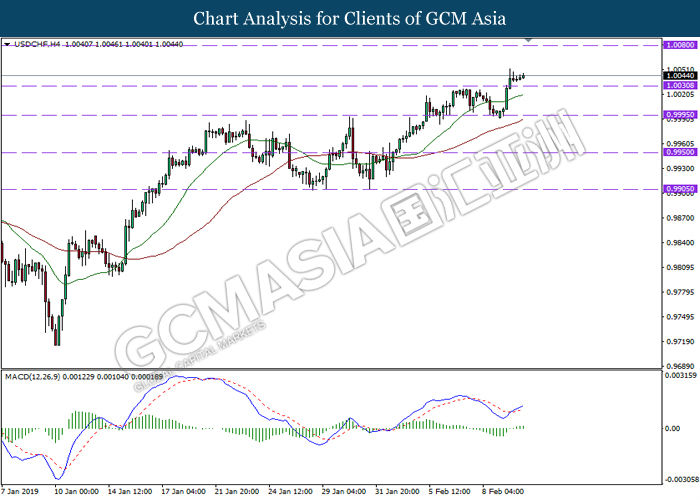Viewport: 700px width, 500px height.
Task: Click the 17 Jan 04:00 time label
Action: pos(183,492)
